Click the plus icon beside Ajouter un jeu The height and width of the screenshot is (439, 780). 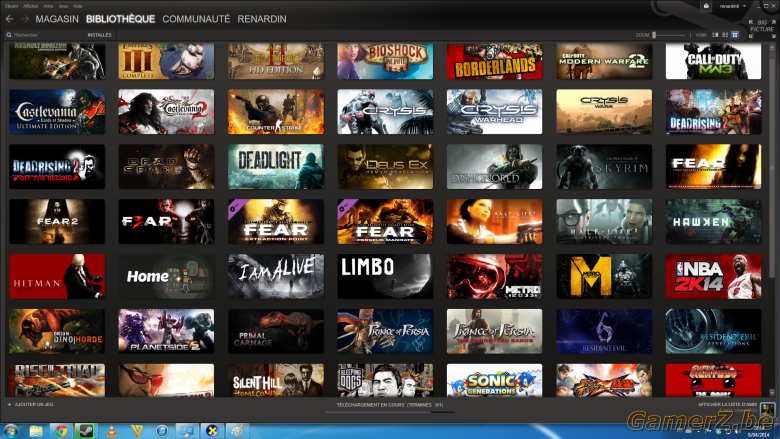tap(9, 404)
